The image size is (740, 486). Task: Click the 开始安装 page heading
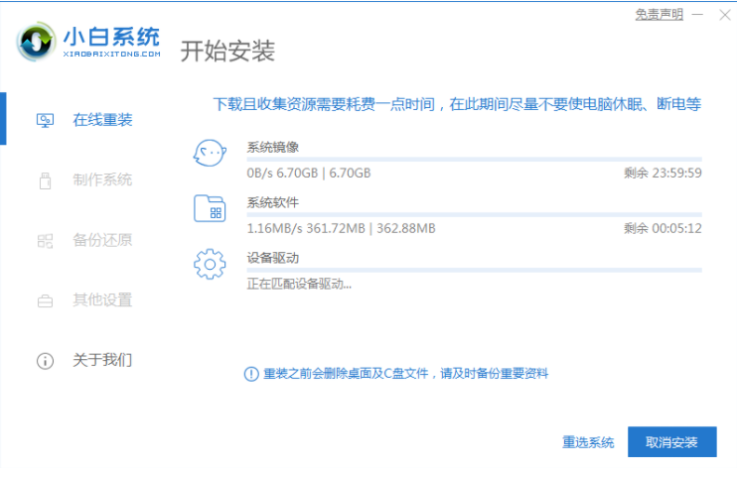tap(227, 50)
